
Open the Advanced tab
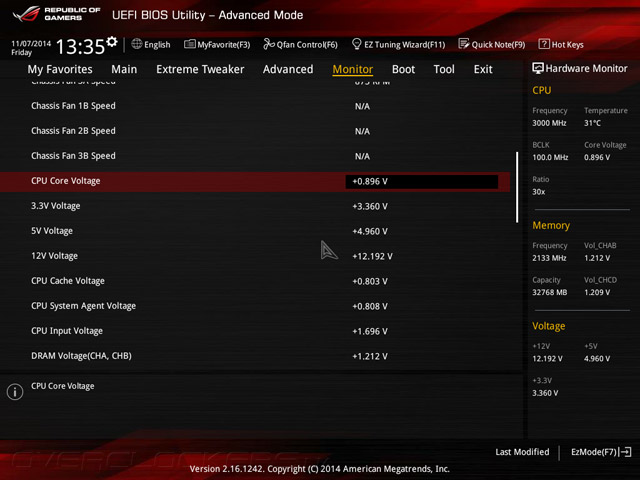coord(288,69)
